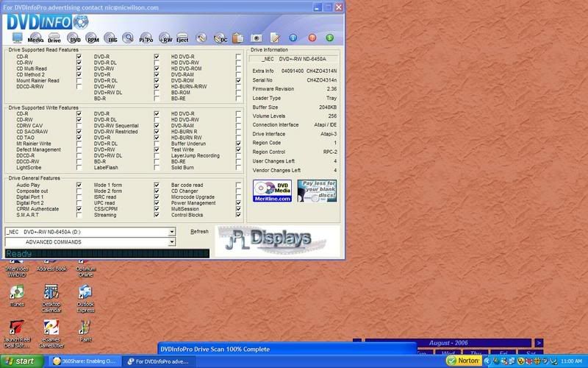Select the DVD toolbar icon
The width and height of the screenshot is (588, 368).
click(x=75, y=38)
